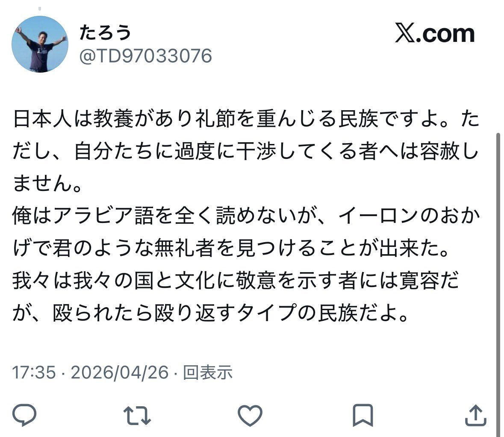504x437 pixels.
Task: Click the vertical scrollbar on the right
Action: [x=498, y=282]
